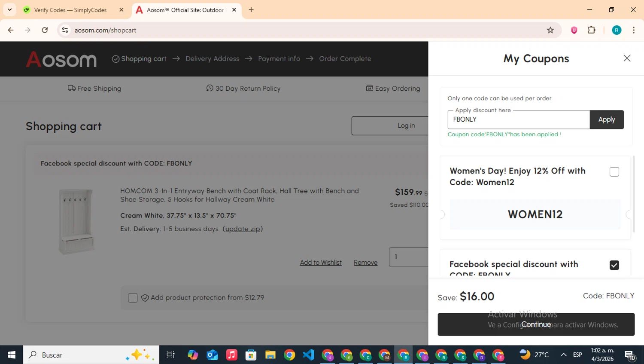Click the 30 Day Return Policy icon
This screenshot has height=364, width=644.
point(210,88)
